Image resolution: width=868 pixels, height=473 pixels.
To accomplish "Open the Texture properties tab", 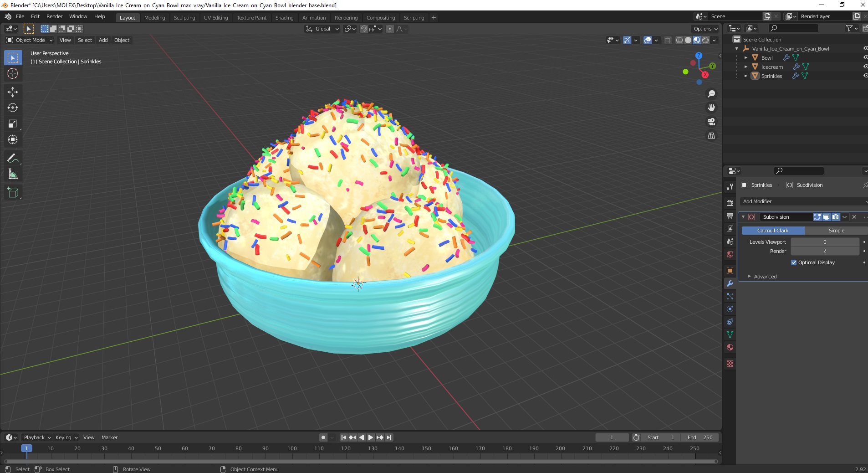I will (x=730, y=364).
